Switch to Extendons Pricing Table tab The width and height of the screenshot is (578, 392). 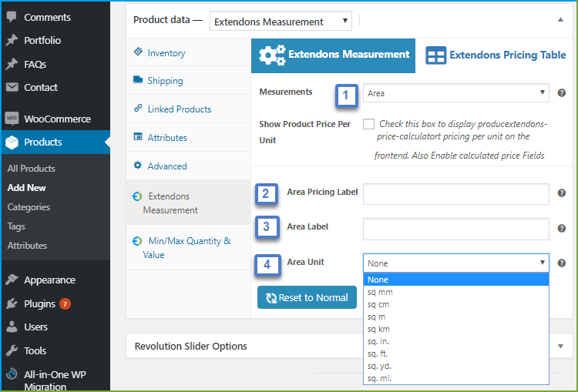tap(496, 55)
